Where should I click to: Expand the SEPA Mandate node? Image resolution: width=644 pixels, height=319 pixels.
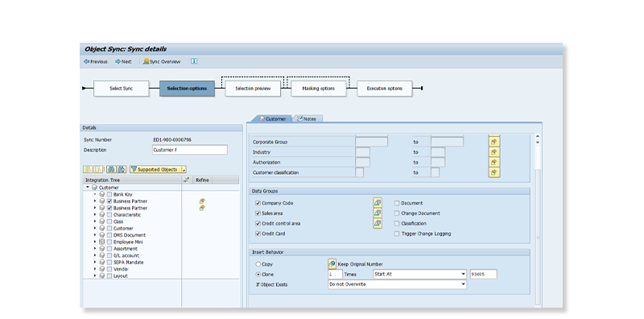pos(95,263)
